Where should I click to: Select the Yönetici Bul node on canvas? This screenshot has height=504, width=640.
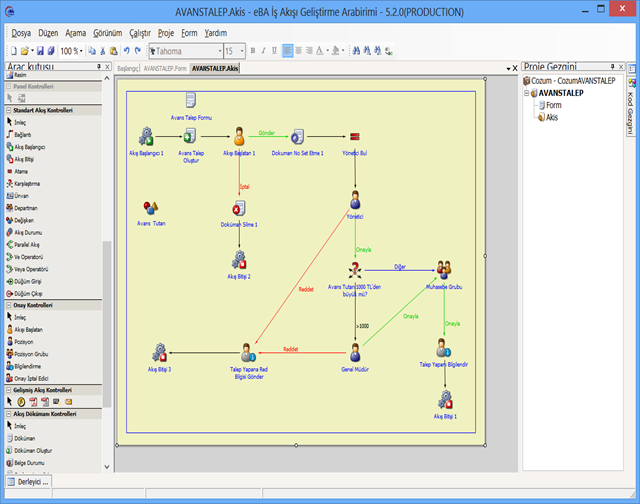tap(355, 136)
